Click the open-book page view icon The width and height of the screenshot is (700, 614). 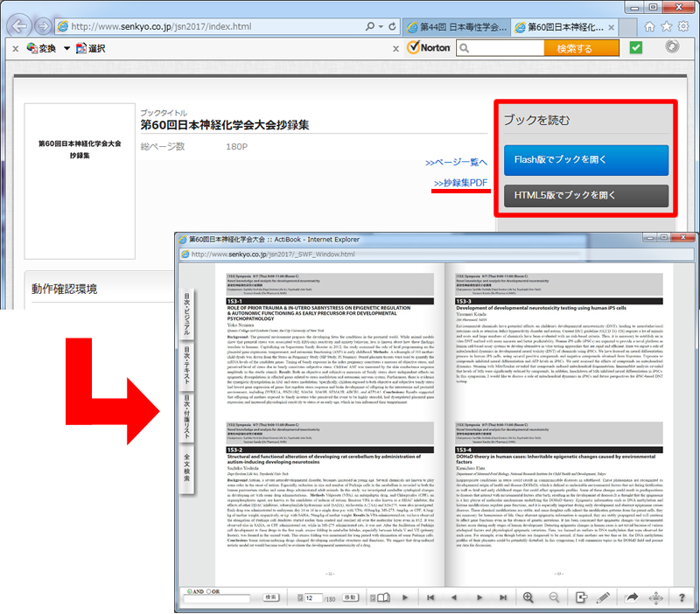[384, 597]
